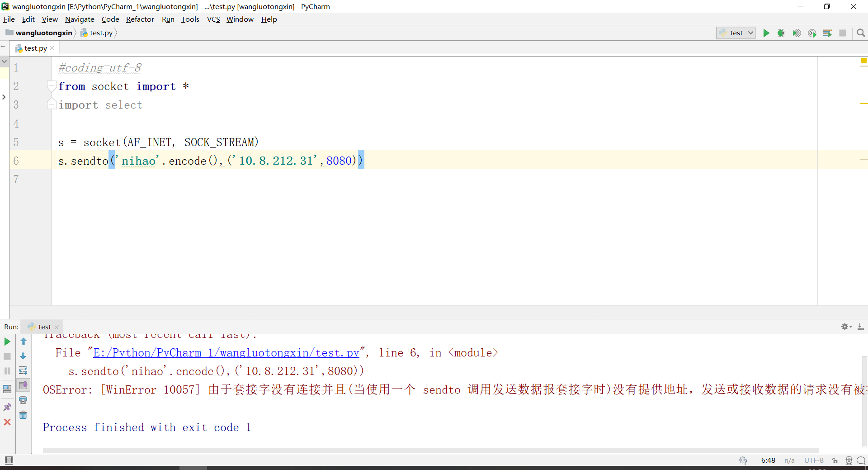Start debugging with the bug icon
Viewport: 868px width, 470px height.
tap(781, 33)
